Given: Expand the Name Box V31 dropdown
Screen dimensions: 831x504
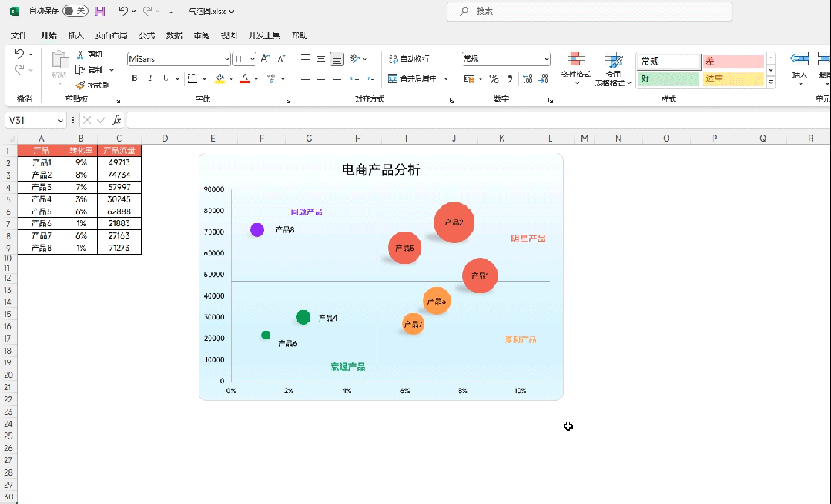Looking at the screenshot, I should 60,120.
